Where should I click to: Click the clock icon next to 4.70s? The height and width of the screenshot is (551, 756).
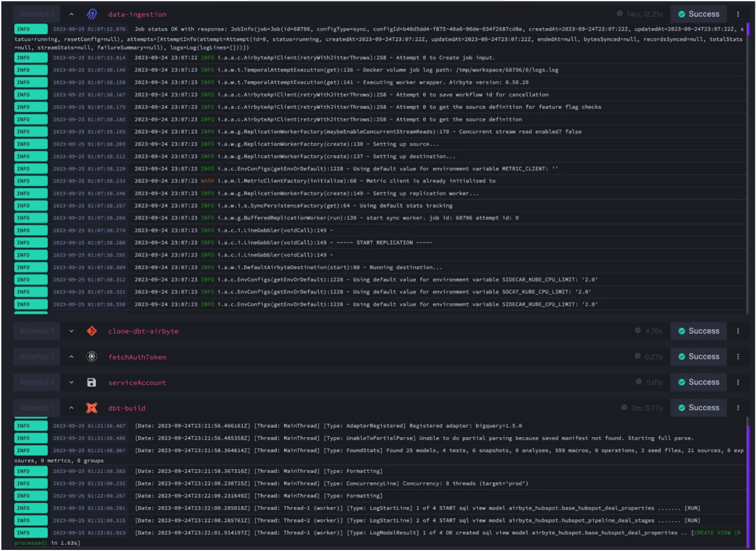(639, 331)
